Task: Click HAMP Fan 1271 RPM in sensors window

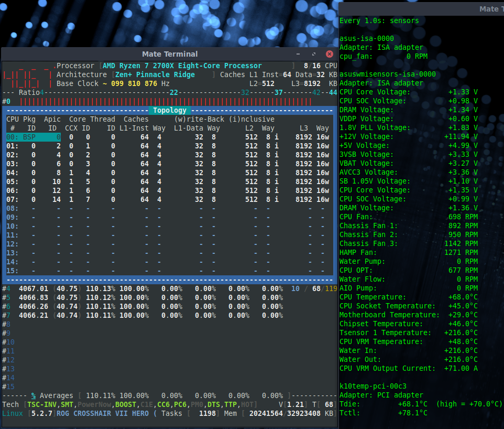Action: [409, 253]
